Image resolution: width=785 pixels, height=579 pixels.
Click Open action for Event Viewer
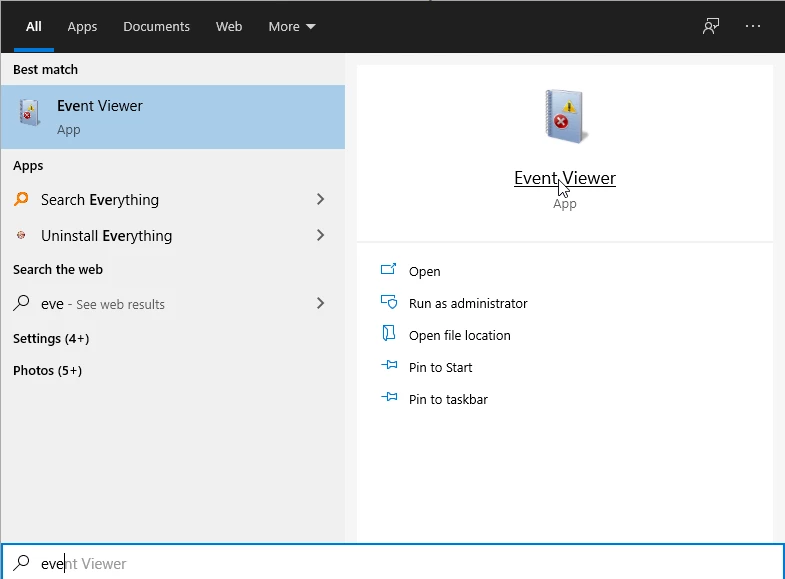(x=425, y=272)
